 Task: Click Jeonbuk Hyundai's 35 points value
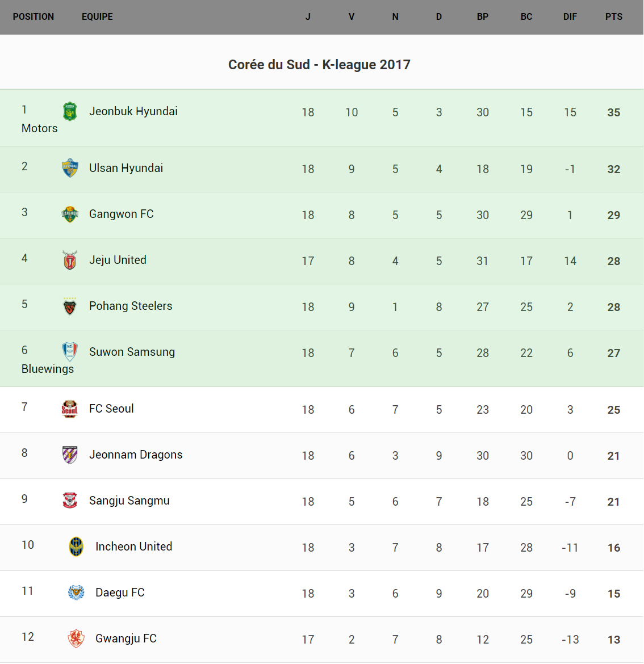tap(613, 112)
